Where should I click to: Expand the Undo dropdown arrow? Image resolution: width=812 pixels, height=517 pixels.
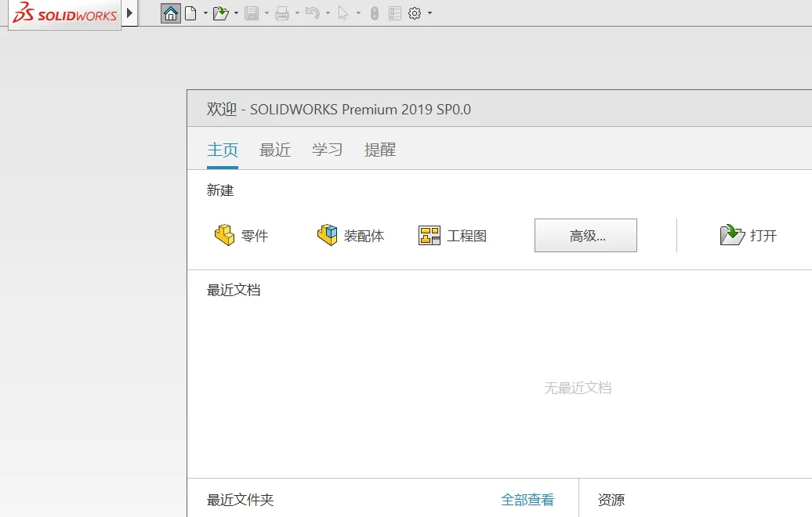pyautogui.click(x=328, y=13)
